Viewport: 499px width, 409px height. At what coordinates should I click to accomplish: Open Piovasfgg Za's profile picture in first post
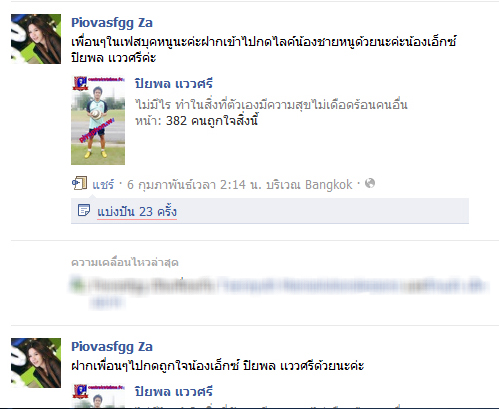[x=36, y=39]
